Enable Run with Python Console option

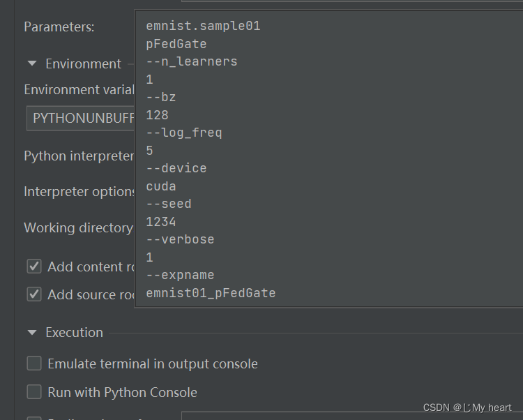click(x=33, y=392)
